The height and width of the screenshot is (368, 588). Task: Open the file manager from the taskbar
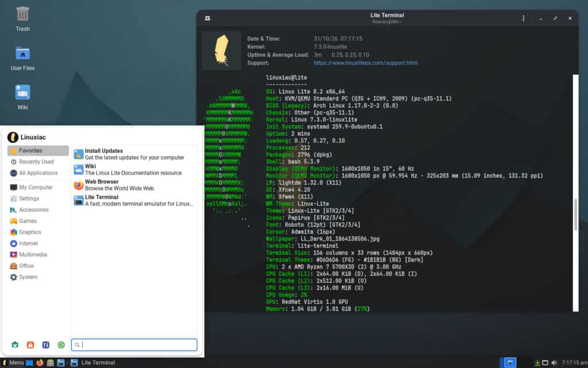click(x=51, y=363)
